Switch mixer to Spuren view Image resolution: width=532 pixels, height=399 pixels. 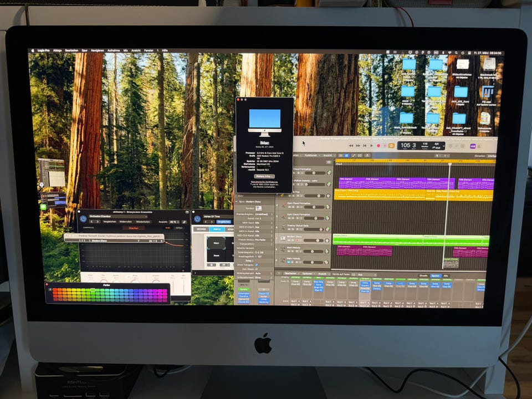436,276
